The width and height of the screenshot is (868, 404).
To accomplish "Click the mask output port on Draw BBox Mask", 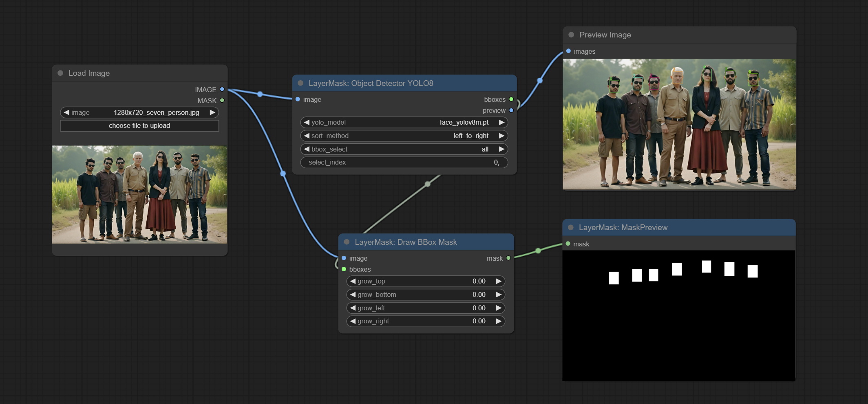I will point(508,258).
